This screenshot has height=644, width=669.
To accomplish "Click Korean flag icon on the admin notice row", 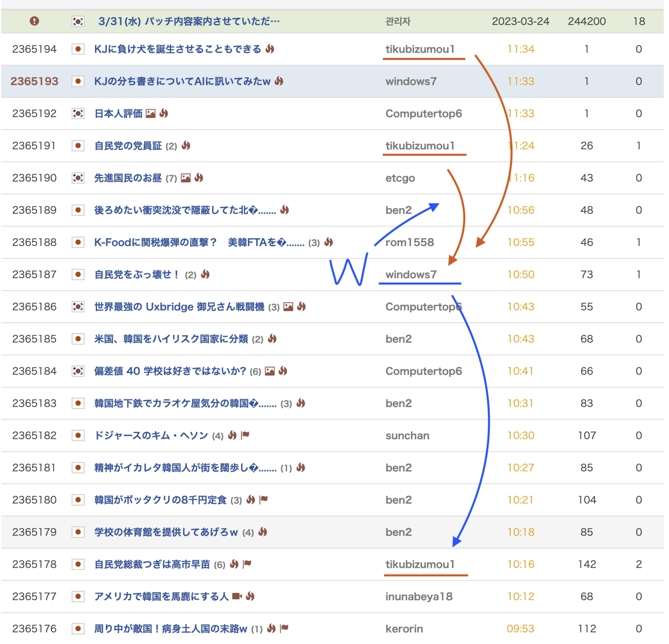I will 78,22.
